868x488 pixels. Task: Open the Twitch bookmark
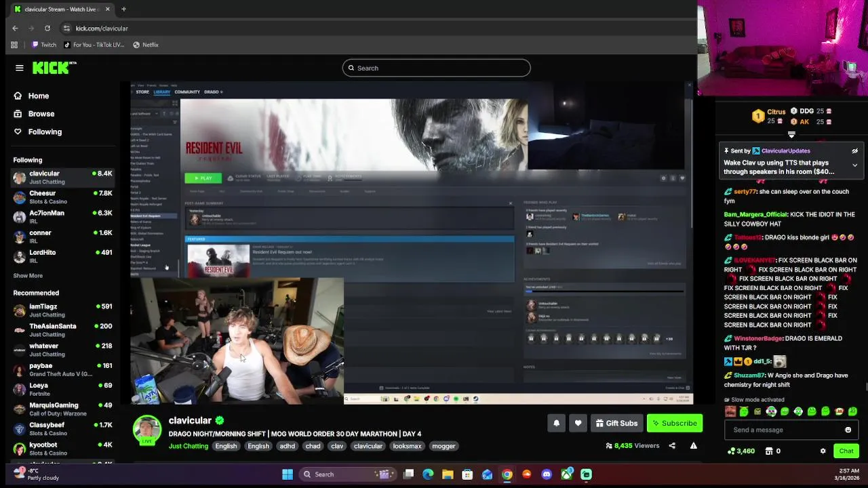pyautogui.click(x=43, y=45)
